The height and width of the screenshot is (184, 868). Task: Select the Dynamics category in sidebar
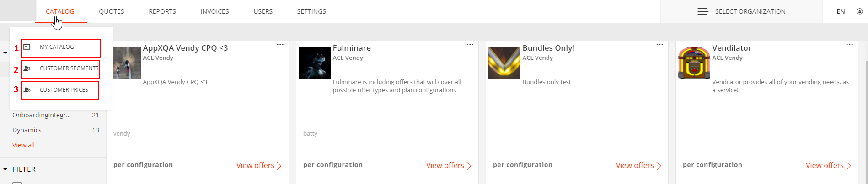pyautogui.click(x=27, y=130)
